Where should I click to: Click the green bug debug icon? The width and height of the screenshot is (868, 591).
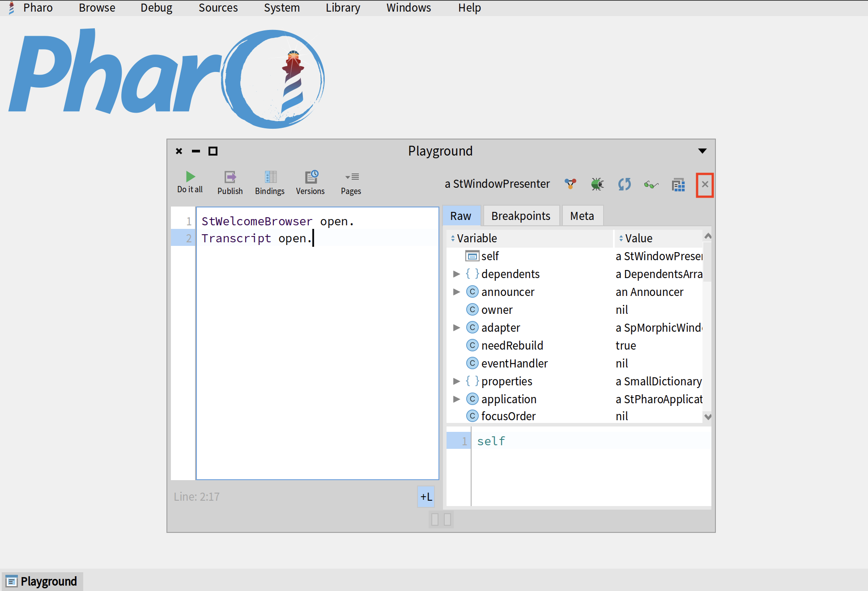[597, 184]
